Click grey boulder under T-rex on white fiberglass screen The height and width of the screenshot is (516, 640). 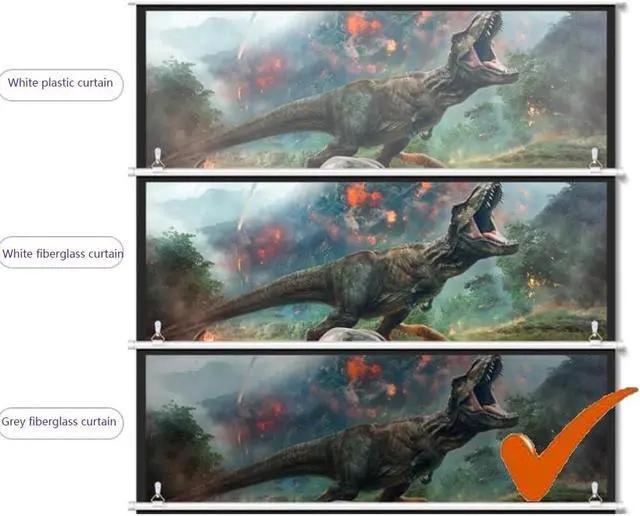click(352, 334)
